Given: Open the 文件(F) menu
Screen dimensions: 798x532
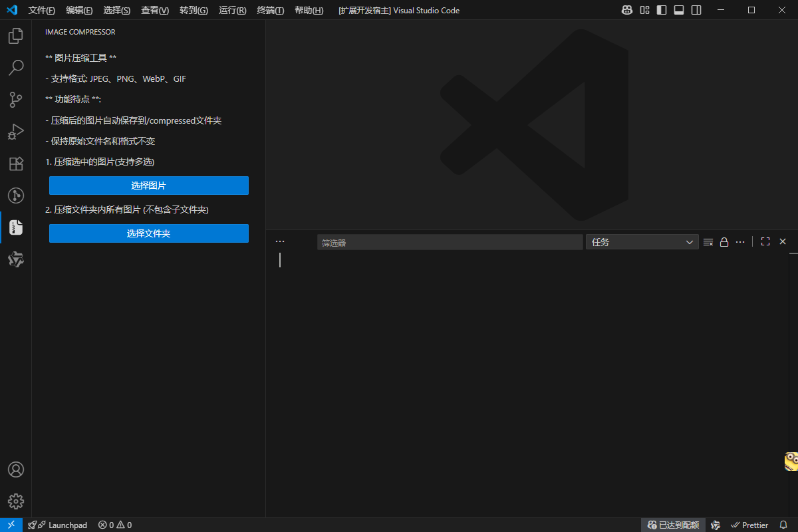Looking at the screenshot, I should click(42, 10).
